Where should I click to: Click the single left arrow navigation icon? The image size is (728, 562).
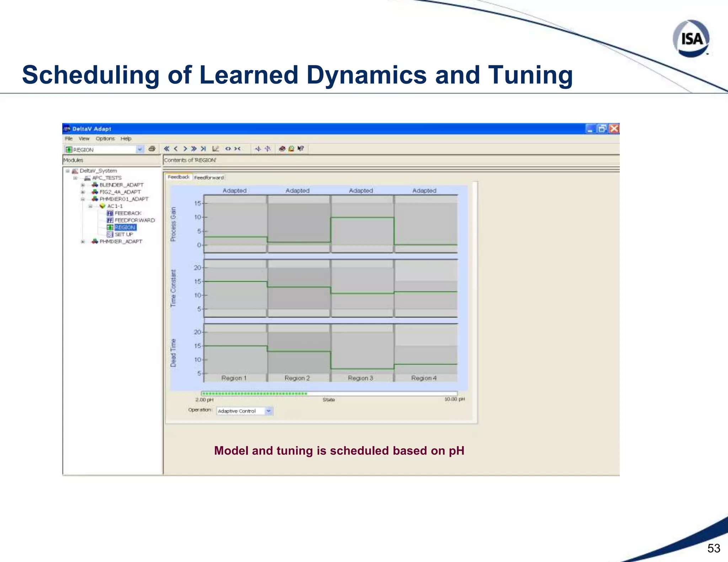point(176,149)
